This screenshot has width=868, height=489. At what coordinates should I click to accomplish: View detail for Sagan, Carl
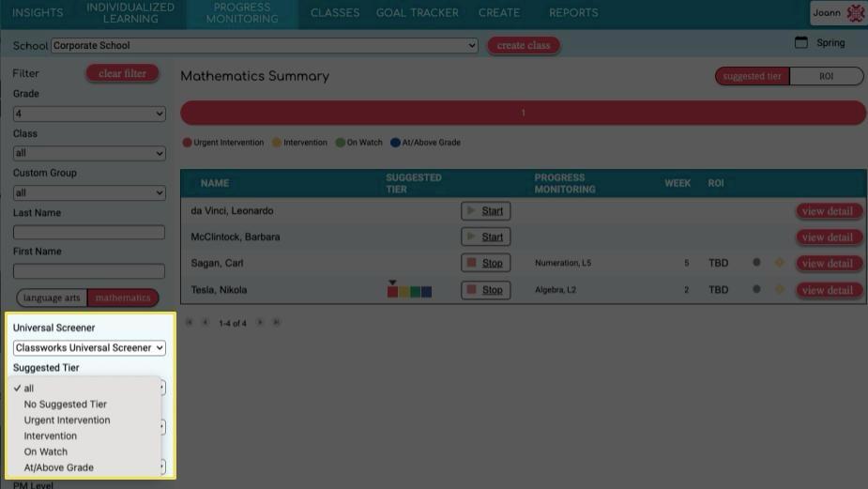(828, 263)
